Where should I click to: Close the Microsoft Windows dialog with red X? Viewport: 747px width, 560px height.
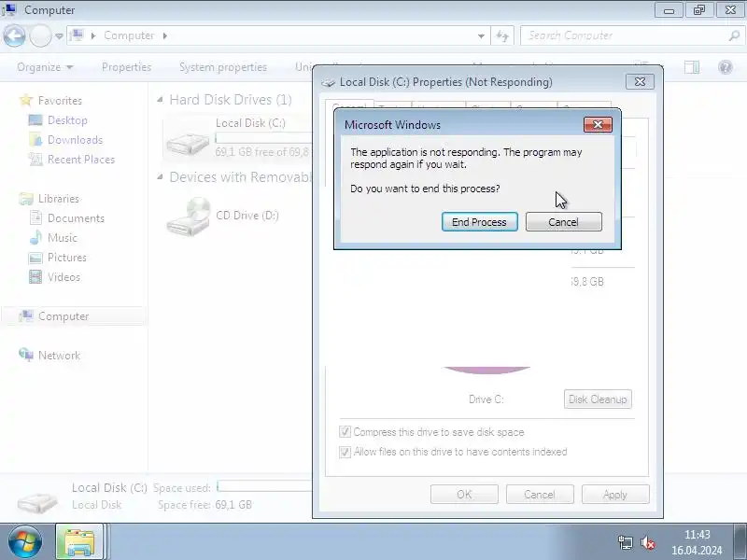(x=598, y=125)
